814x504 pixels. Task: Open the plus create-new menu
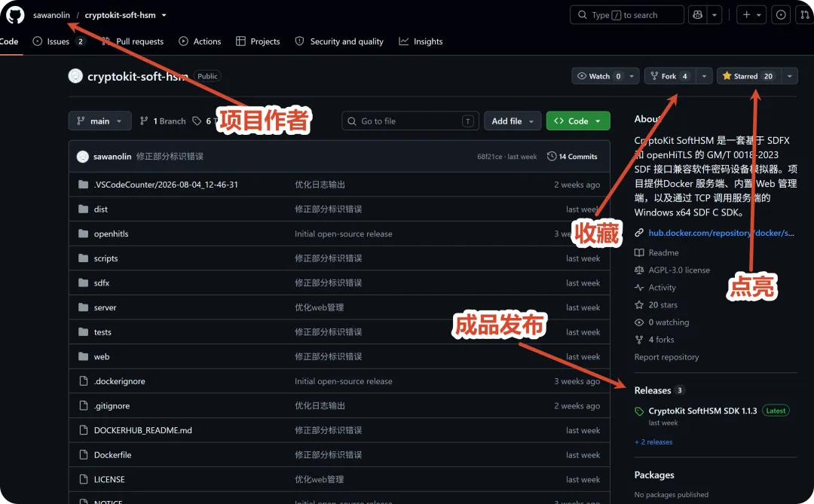[751, 15]
